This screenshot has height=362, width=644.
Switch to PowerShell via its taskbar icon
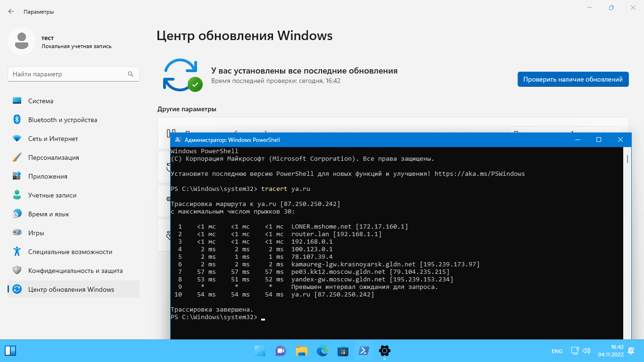point(364,351)
